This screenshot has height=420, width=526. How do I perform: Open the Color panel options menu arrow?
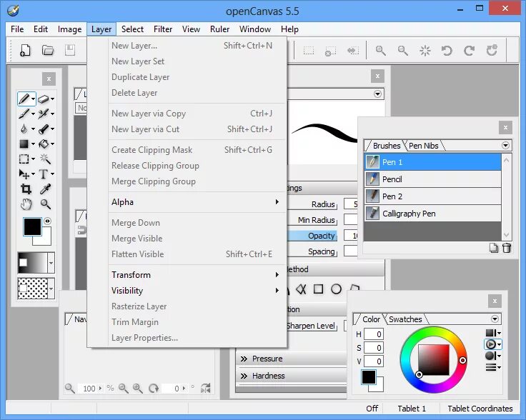[495, 319]
